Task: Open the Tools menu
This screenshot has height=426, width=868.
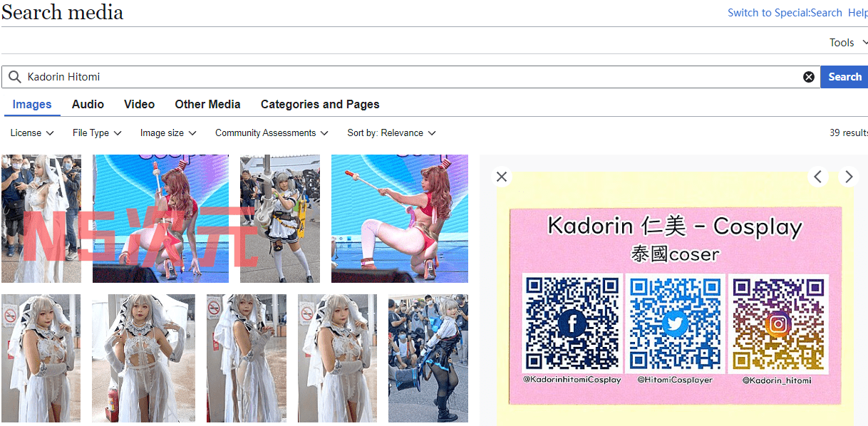Action: tap(847, 43)
